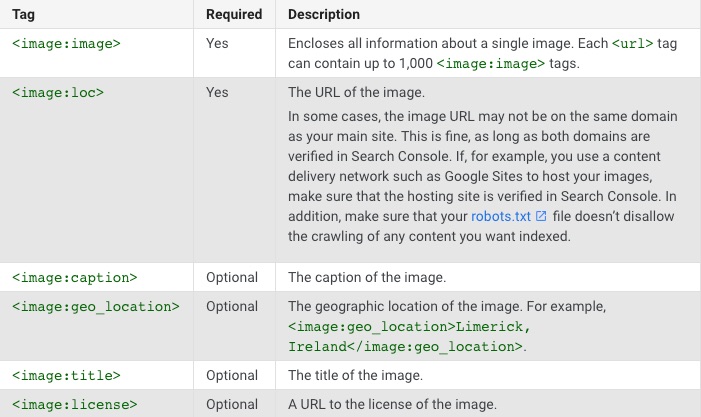Select the <image:geo_location> tag in the Tag column
The height and width of the screenshot is (417, 701).
[96, 307]
